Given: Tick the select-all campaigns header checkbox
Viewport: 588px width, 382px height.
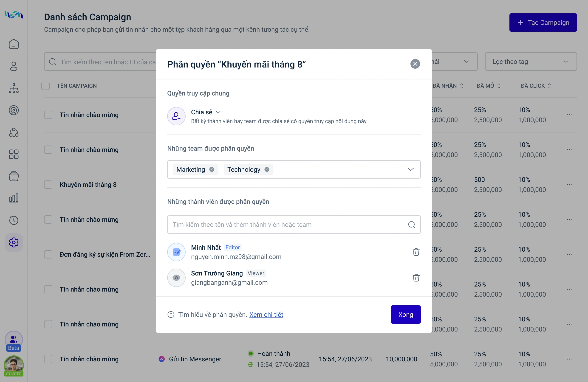Looking at the screenshot, I should 45,86.
